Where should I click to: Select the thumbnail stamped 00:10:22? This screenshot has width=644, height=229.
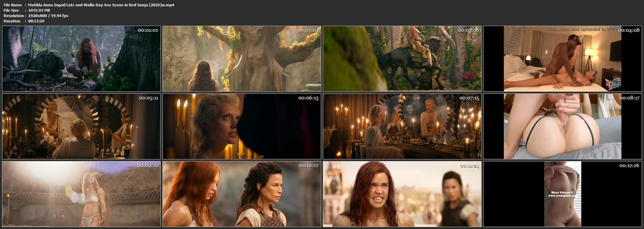242,194
